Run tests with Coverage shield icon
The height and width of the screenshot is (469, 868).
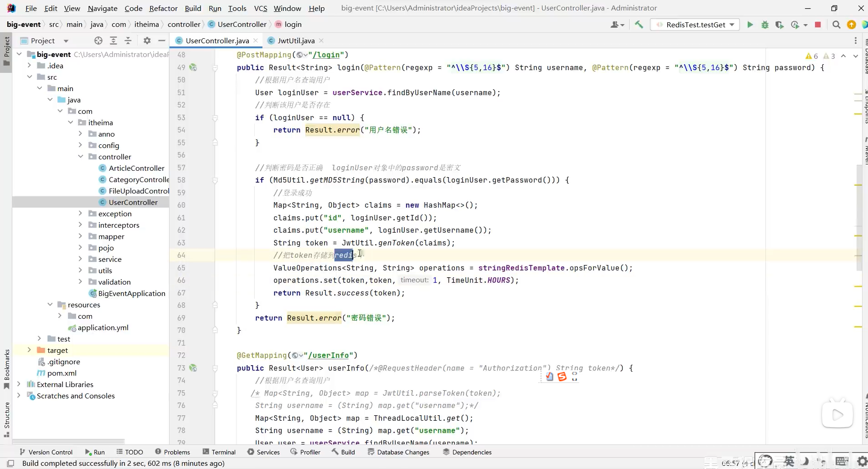pyautogui.click(x=780, y=25)
